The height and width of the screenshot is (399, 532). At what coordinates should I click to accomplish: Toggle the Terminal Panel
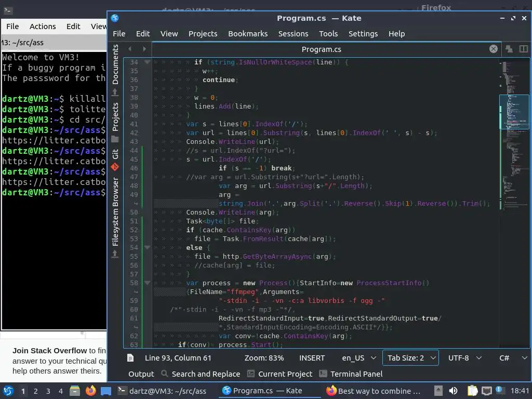(x=351, y=374)
